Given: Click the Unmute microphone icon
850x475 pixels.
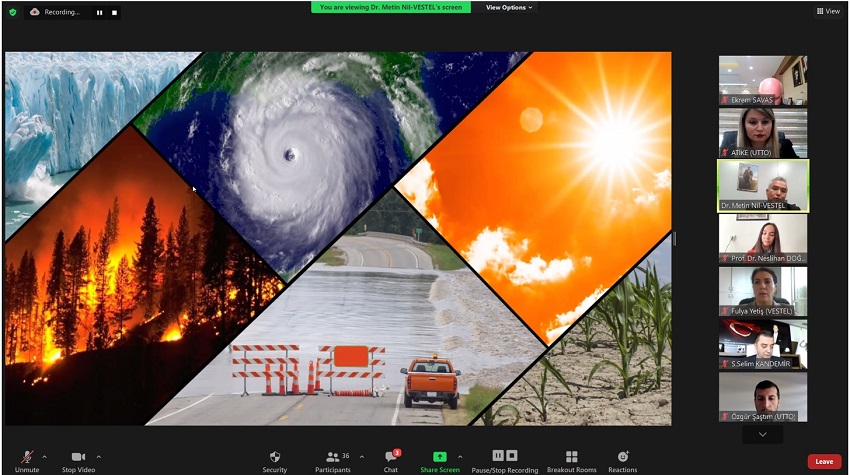Looking at the screenshot, I should (27, 457).
